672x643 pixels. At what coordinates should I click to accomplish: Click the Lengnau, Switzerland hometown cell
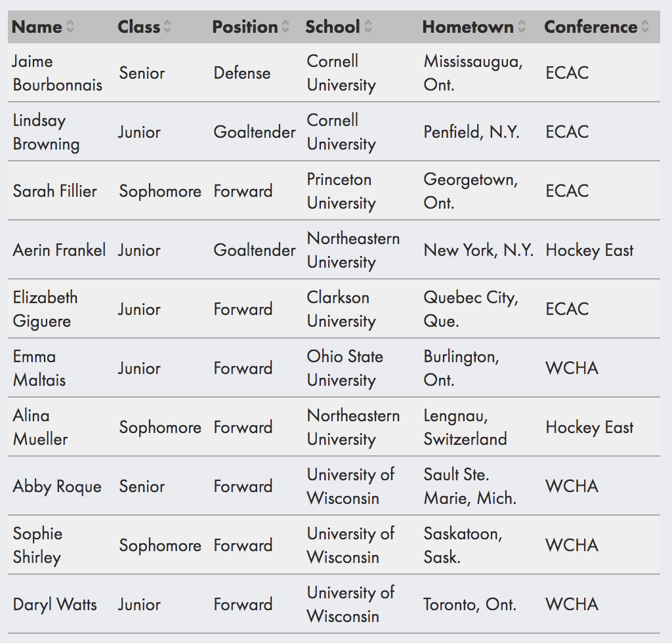[465, 427]
